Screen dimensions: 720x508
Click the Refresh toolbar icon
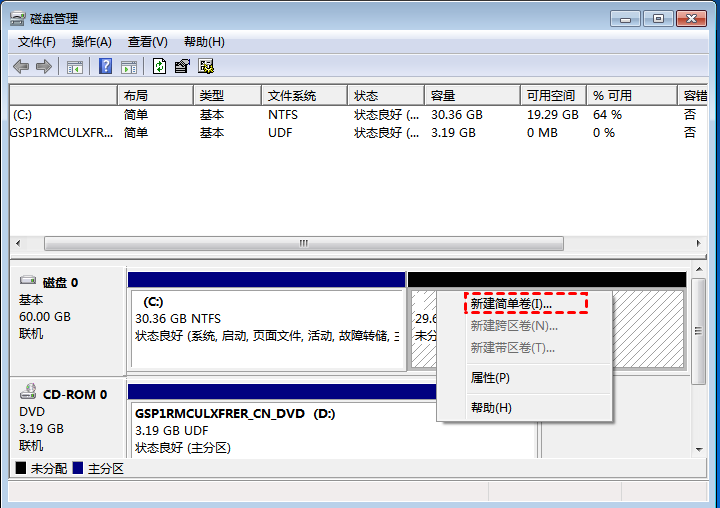click(159, 66)
